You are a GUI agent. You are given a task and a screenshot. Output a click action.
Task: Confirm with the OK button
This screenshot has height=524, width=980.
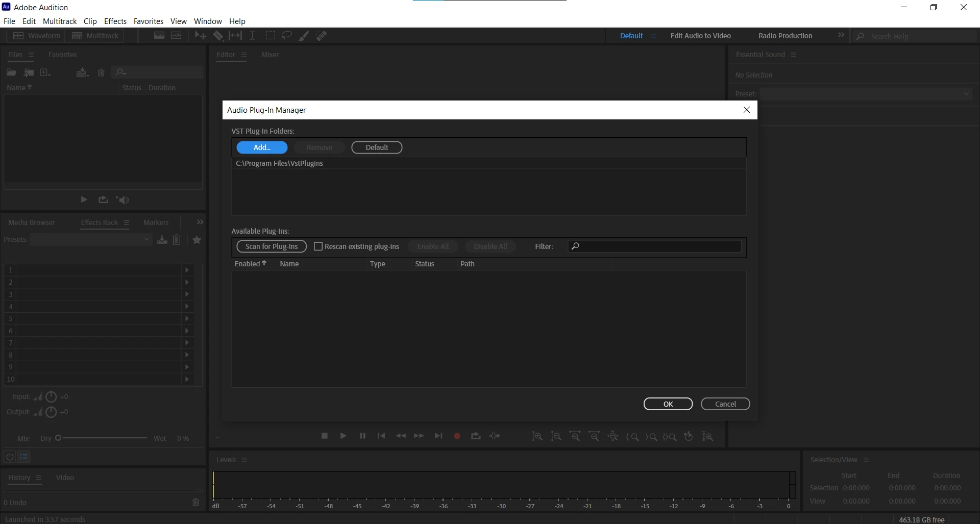tap(668, 404)
